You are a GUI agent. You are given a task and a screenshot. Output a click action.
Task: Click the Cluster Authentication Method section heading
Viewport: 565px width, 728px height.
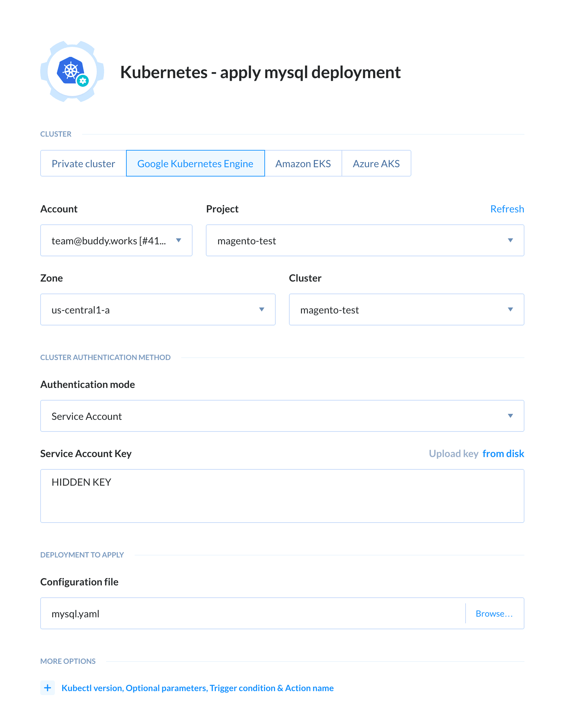point(105,358)
